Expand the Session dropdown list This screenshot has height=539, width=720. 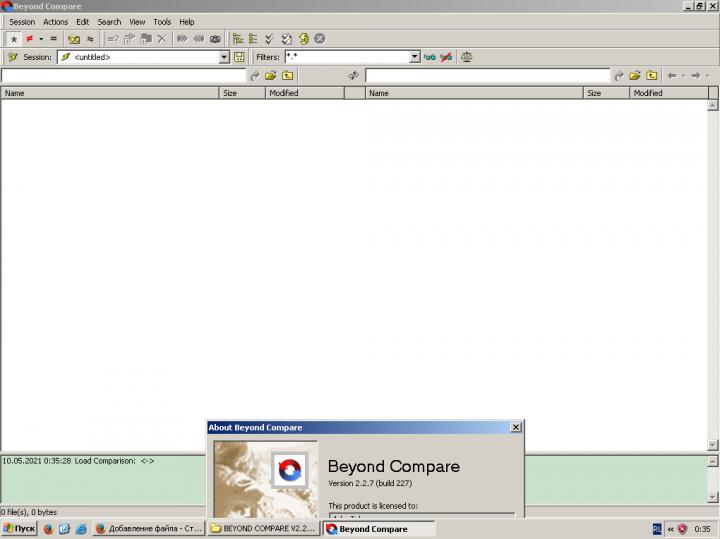(x=224, y=57)
